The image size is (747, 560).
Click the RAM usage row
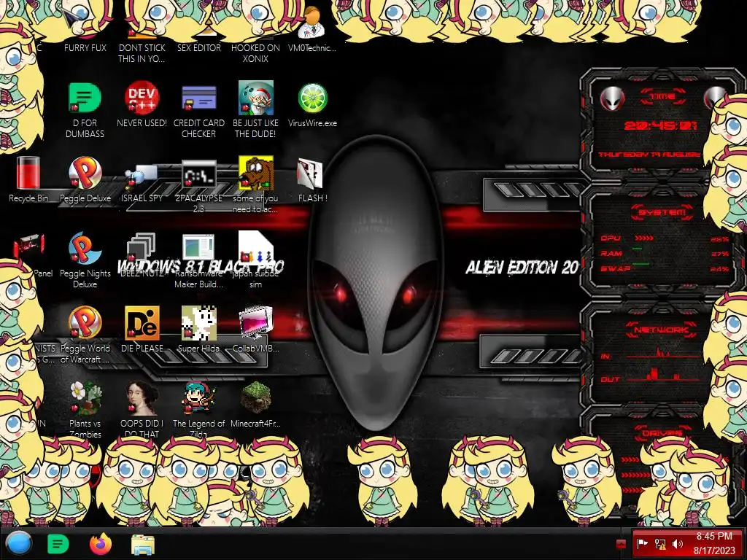click(x=664, y=253)
